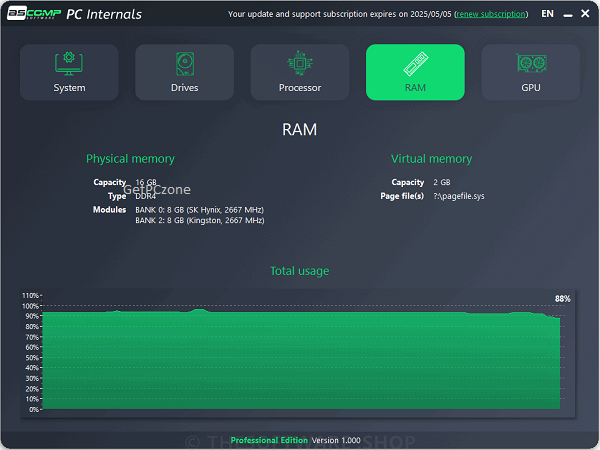Click the RAM memory stick icon
This screenshot has height=450, width=600.
tap(415, 64)
